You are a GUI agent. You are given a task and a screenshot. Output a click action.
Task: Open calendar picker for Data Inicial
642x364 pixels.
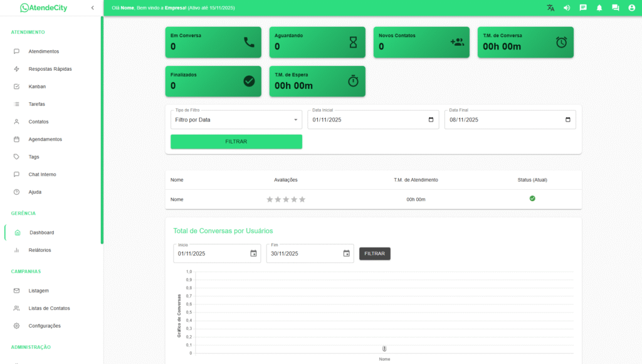pos(431,120)
